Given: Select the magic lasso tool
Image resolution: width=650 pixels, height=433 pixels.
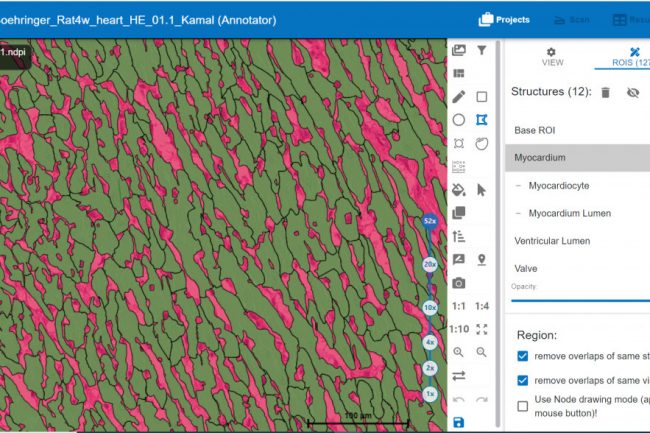Looking at the screenshot, I should pyautogui.click(x=481, y=143).
